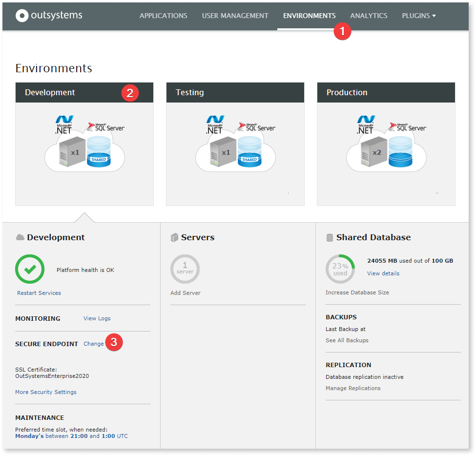Screen dimensions: 476x456
Task: Click the Restart Services link
Action: pos(39,293)
